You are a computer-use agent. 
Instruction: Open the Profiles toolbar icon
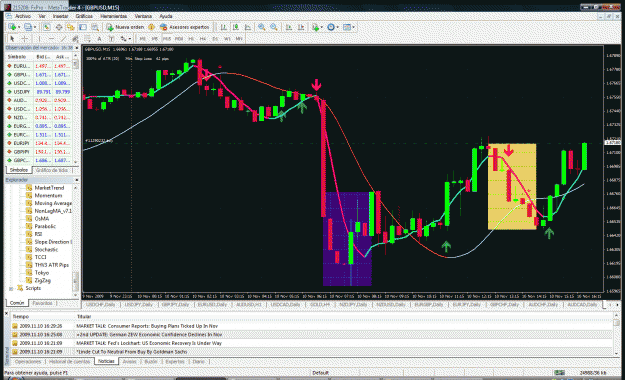28,27
